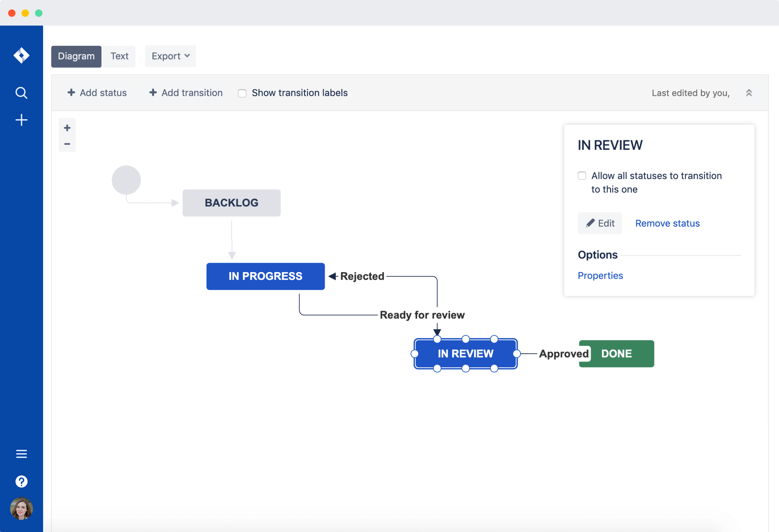Enable Show transition labels checkbox
Screen dimensions: 779x532
click(242, 93)
